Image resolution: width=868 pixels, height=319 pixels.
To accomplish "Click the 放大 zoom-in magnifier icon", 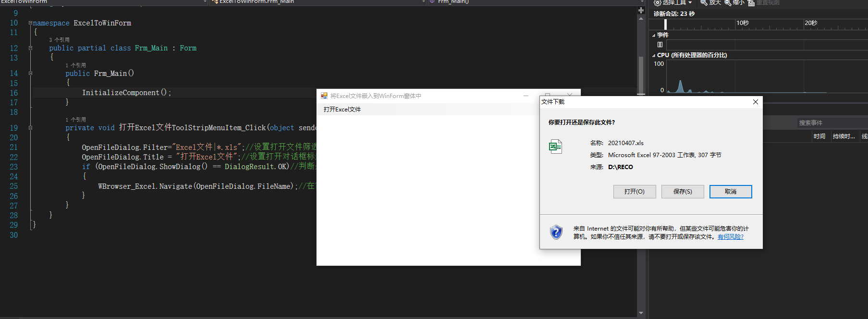I will coord(704,2).
